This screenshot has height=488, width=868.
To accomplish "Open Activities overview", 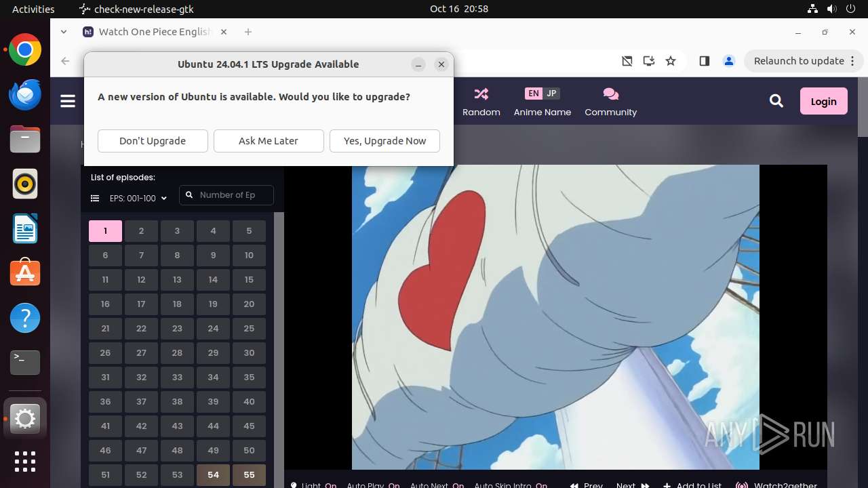I will coord(33,9).
